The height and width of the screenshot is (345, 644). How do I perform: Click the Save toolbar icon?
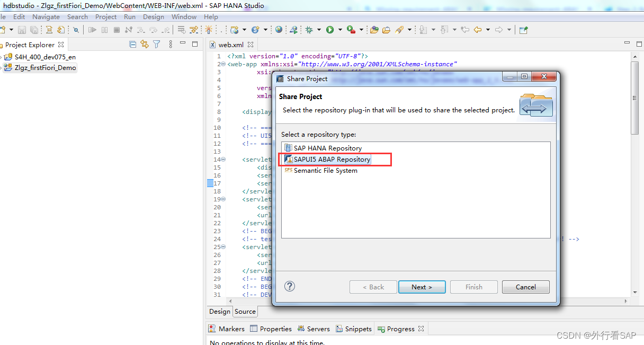(22, 30)
